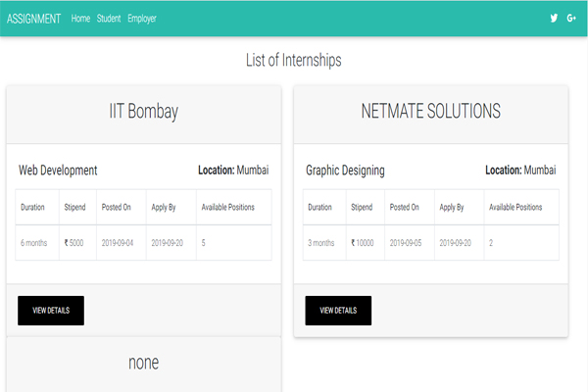
Task: Click the 2019-09-05 posted date cell
Action: [x=410, y=243]
